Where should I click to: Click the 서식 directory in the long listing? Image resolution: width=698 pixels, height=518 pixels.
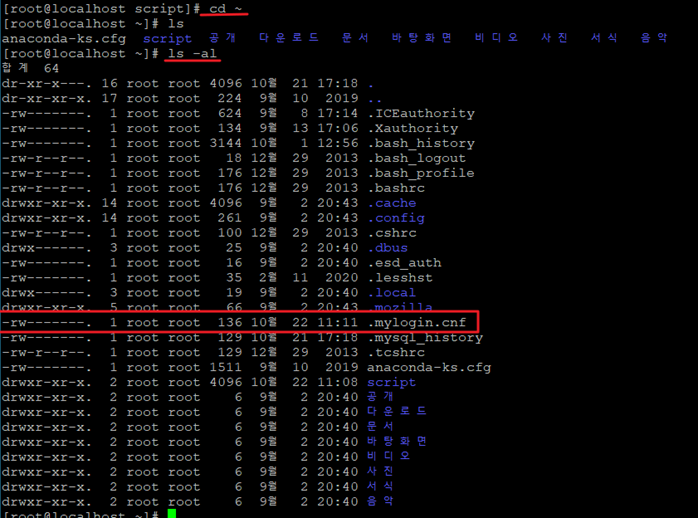click(380, 486)
